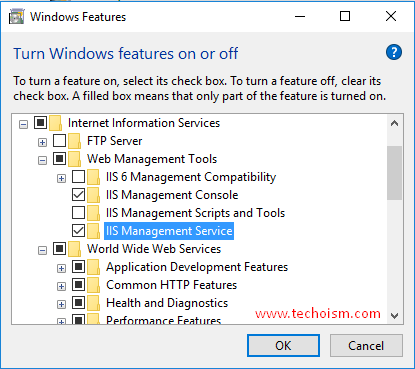Toggle the Internet Information Services checkbox
Viewport: 415px width, 369px height.
point(40,123)
